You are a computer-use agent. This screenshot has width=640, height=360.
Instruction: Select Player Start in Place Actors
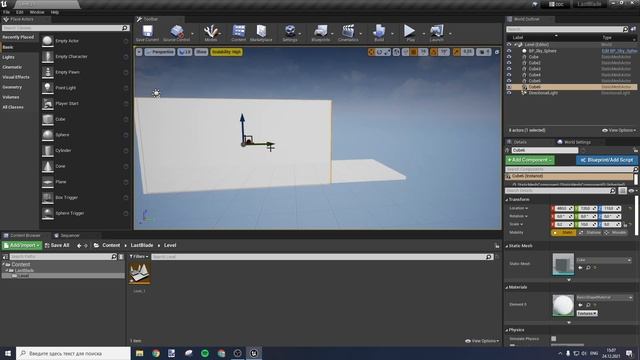(85, 103)
